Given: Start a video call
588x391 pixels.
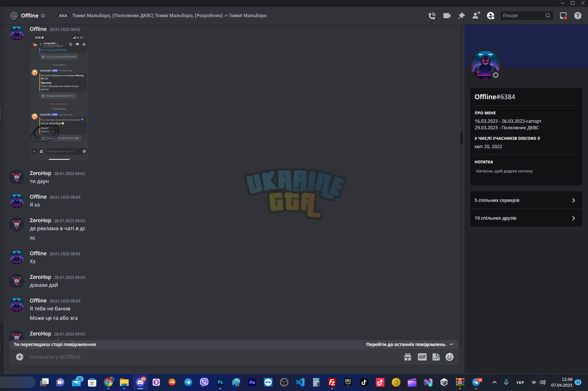Looking at the screenshot, I should point(447,16).
